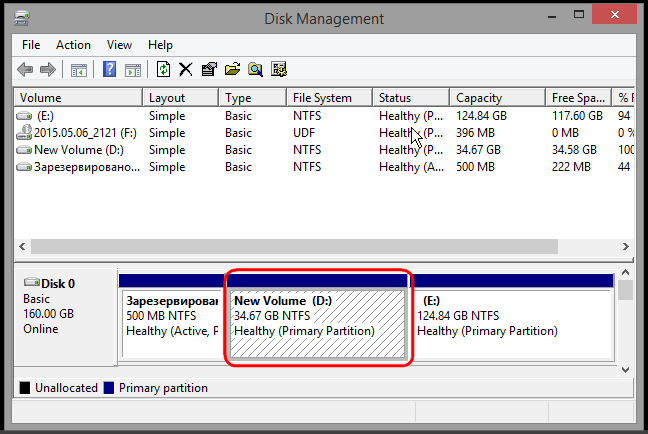Click the 34.67 GB capacity cell
Screen dimensions: 648x434
tap(478, 150)
